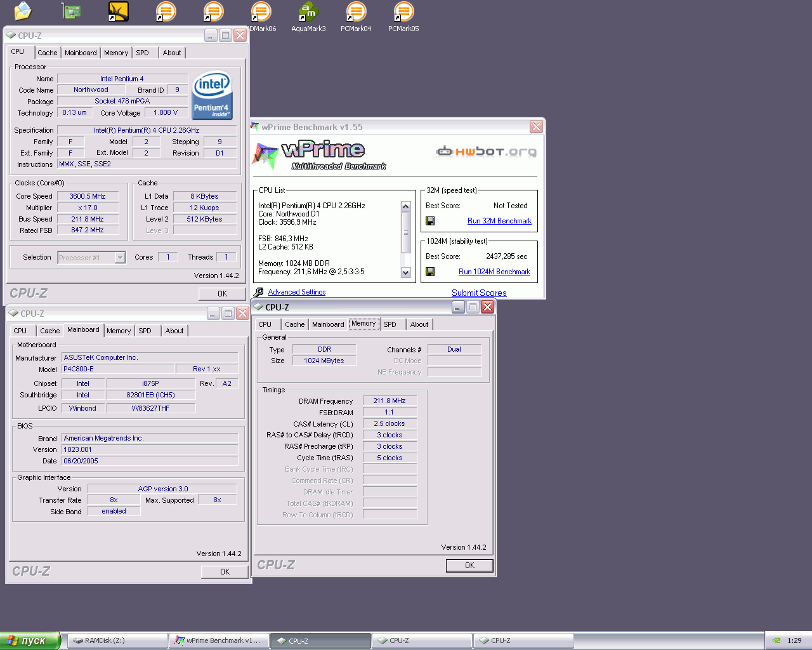Open Cache tab in Mainboard CPU-Z window

[50, 331]
